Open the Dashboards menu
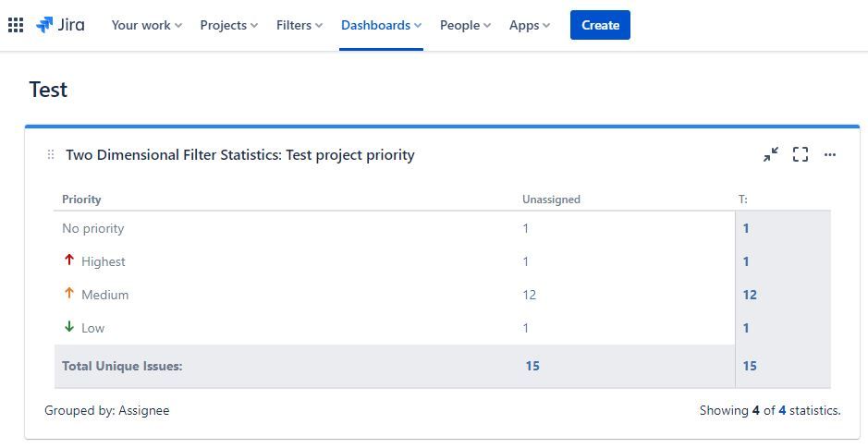The image size is (868, 448). pyautogui.click(x=381, y=25)
